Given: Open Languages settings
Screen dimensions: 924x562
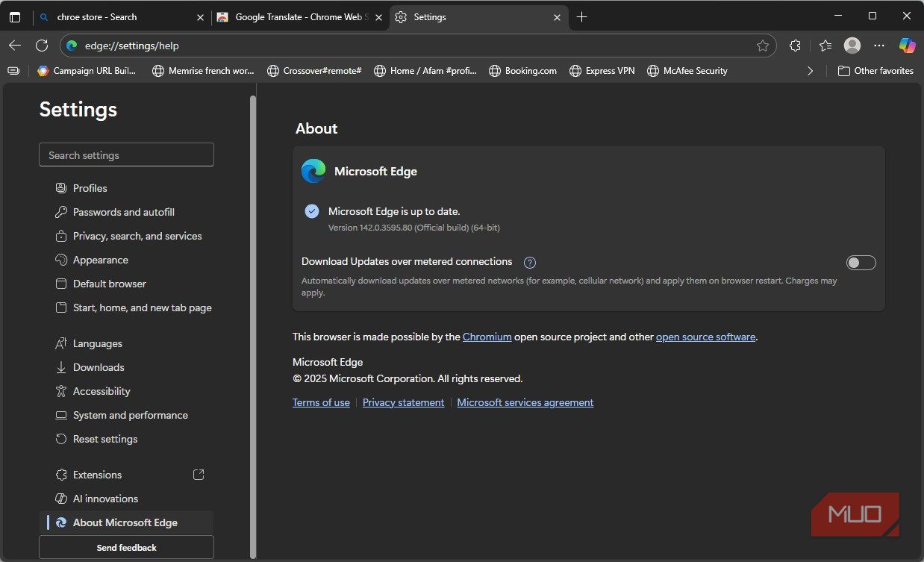Looking at the screenshot, I should click(x=126, y=343).
